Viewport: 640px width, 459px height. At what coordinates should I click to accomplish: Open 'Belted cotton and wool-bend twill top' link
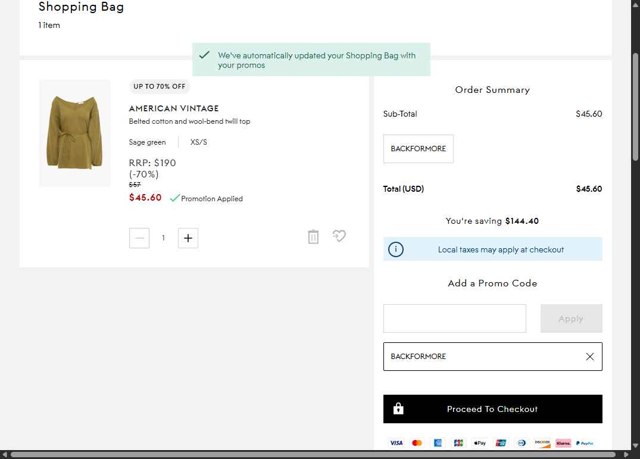pyautogui.click(x=189, y=121)
